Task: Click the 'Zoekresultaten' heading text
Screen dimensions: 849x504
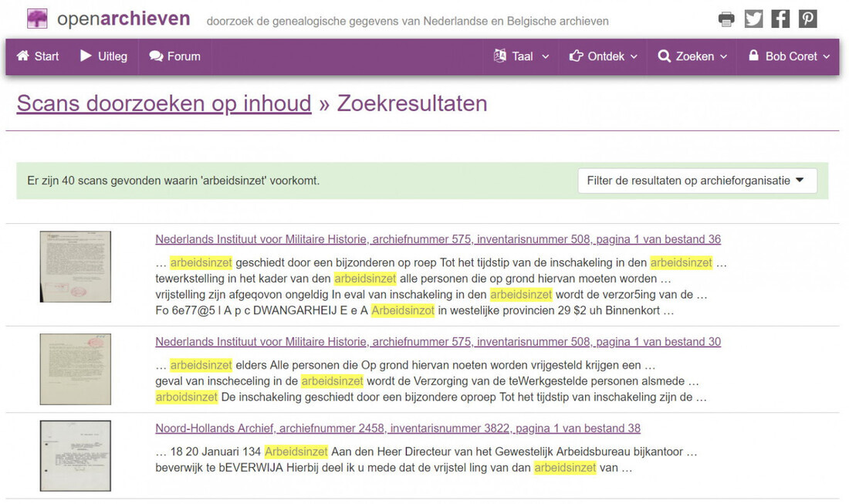Action: click(x=412, y=103)
